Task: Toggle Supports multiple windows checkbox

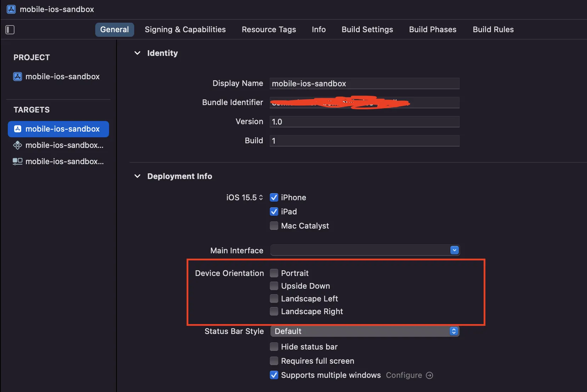Action: coord(274,375)
